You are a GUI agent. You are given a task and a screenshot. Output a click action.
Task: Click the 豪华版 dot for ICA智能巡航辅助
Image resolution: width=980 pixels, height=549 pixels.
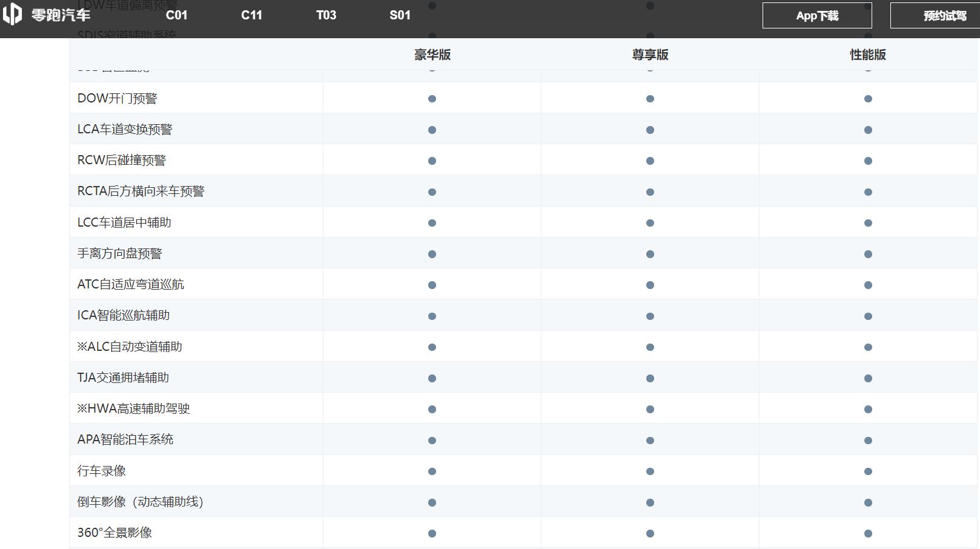[x=432, y=316]
